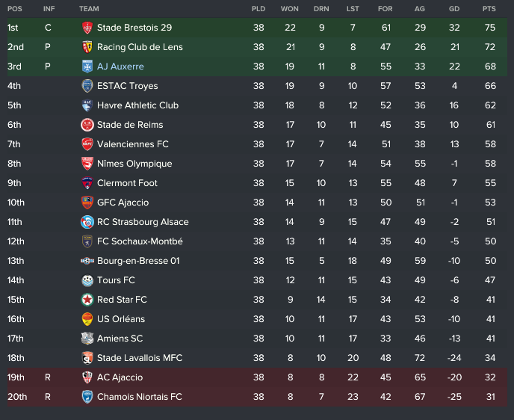514x420 pixels.
Task: Sort table by GD column header
Action: (454, 9)
